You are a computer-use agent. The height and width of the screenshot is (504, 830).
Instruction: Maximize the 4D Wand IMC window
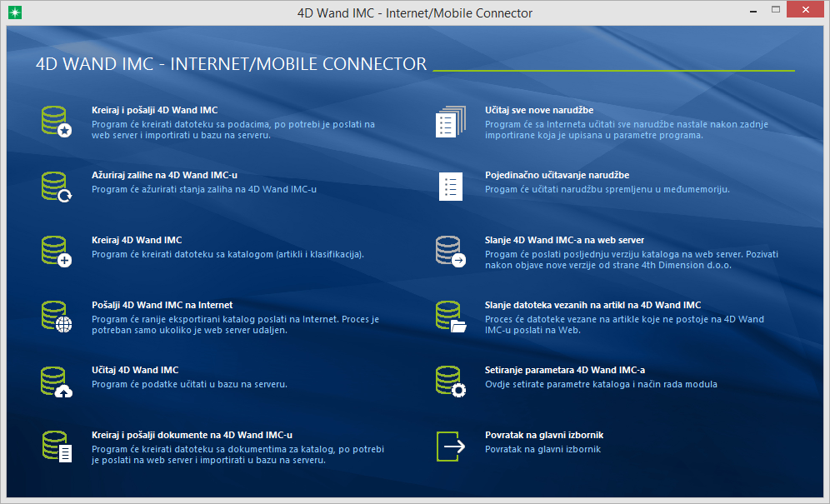point(776,9)
